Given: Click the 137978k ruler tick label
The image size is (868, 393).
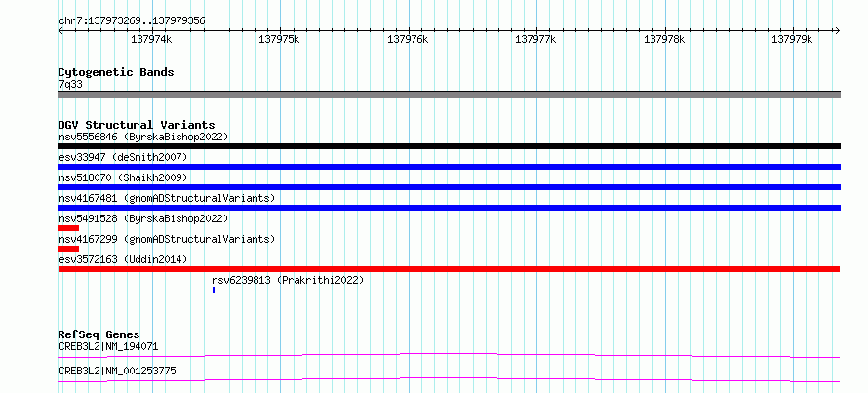Looking at the screenshot, I should 664,40.
